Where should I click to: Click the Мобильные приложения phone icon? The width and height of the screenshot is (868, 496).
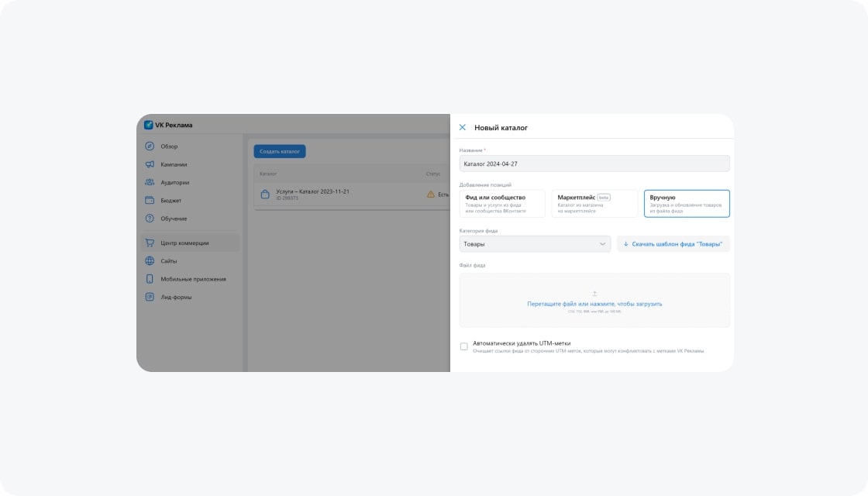(150, 279)
